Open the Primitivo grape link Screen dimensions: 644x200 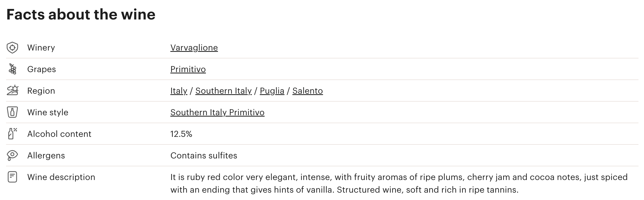[x=188, y=69]
